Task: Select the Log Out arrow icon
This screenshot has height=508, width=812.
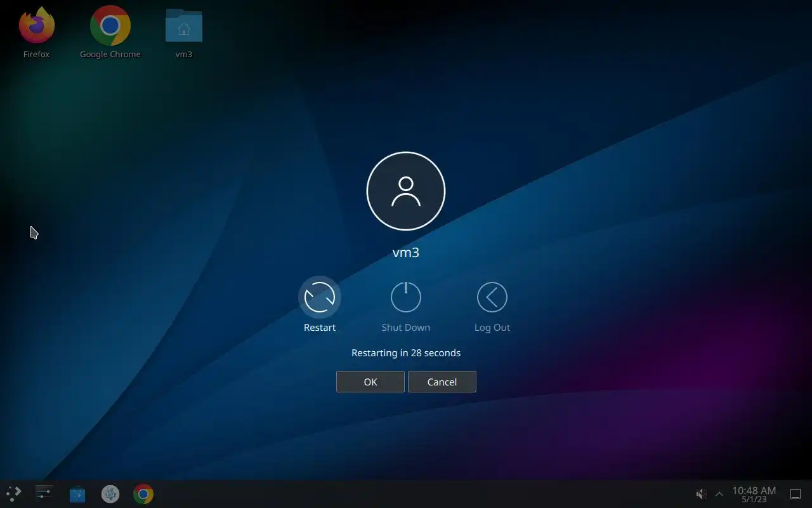Action: pos(492,297)
